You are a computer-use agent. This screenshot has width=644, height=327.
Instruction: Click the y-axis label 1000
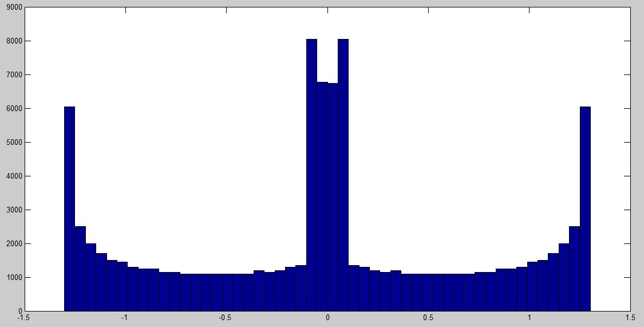[x=14, y=277]
